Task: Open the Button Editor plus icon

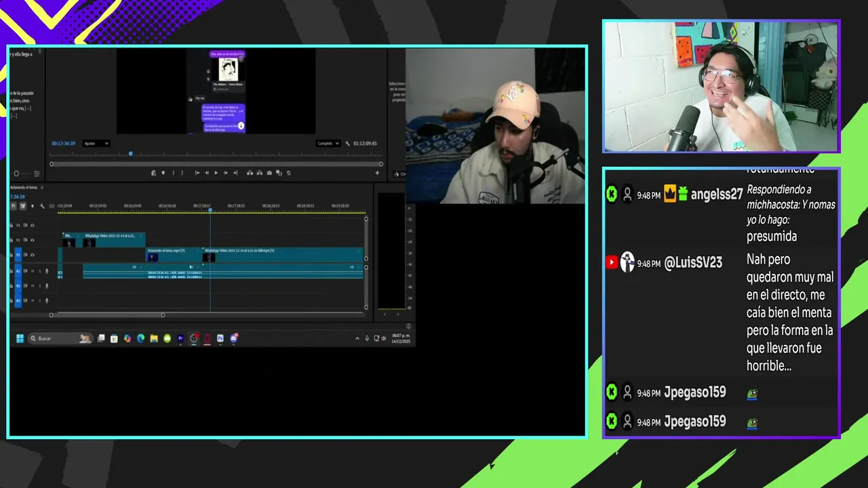Action: (377, 173)
